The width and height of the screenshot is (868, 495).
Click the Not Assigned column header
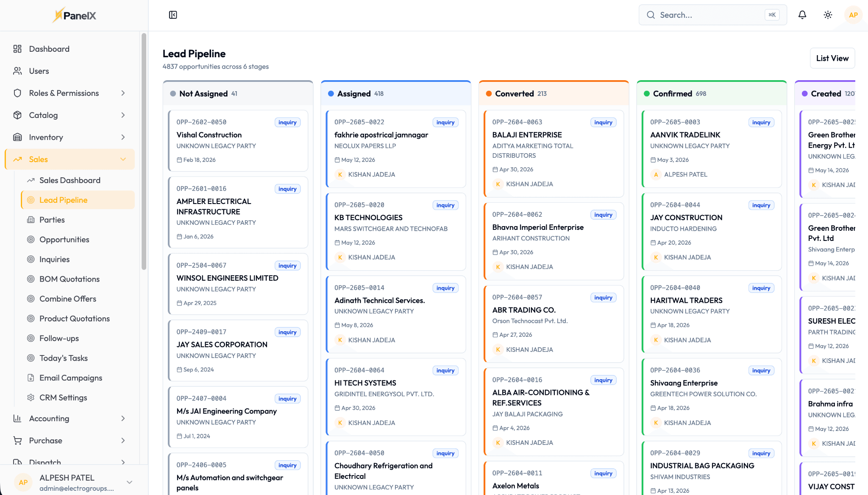[x=238, y=93]
